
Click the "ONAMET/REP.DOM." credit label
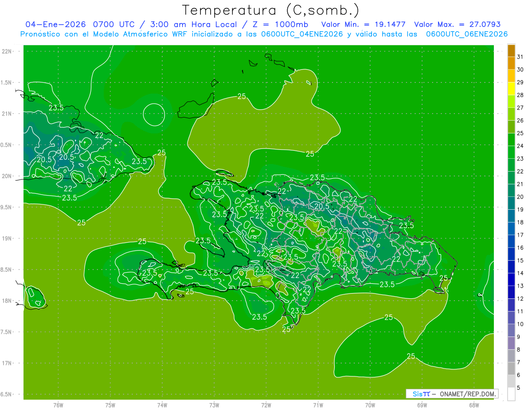pyautogui.click(x=469, y=394)
